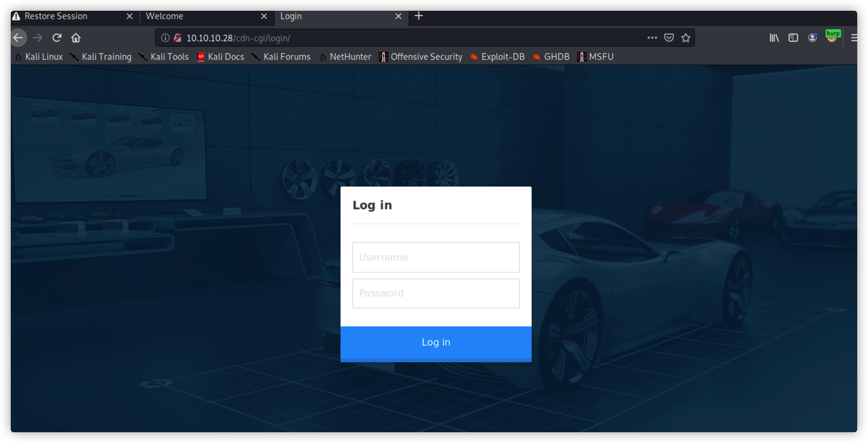This screenshot has height=443, width=868.
Task: Focus the Password input field
Action: (x=436, y=293)
